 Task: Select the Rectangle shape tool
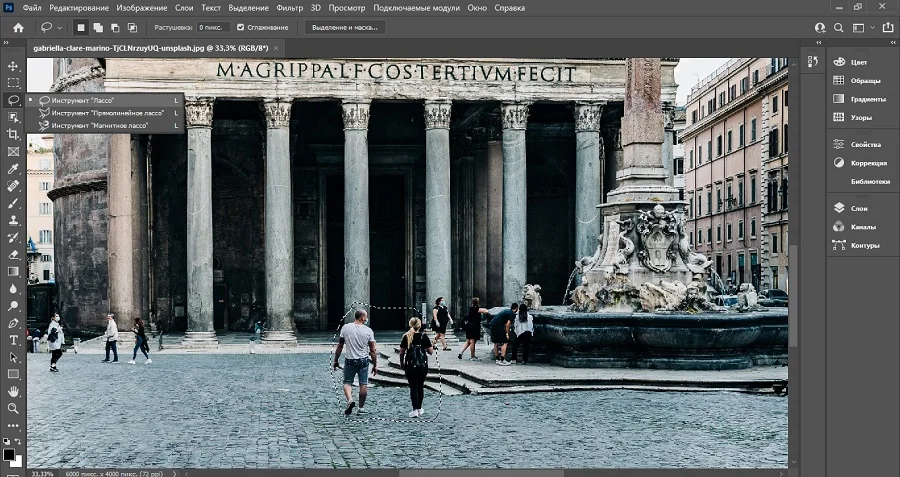pos(13,374)
